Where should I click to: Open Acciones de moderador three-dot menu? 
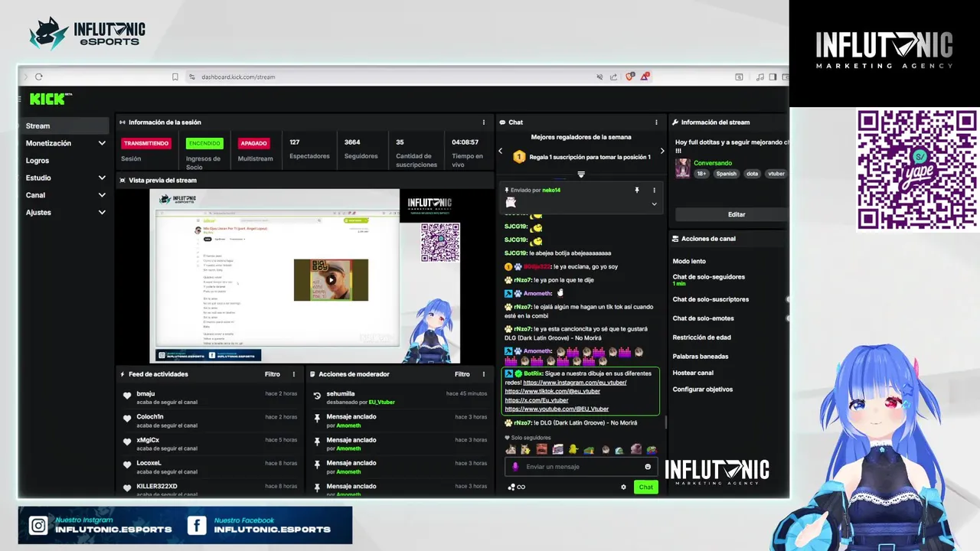(x=483, y=374)
